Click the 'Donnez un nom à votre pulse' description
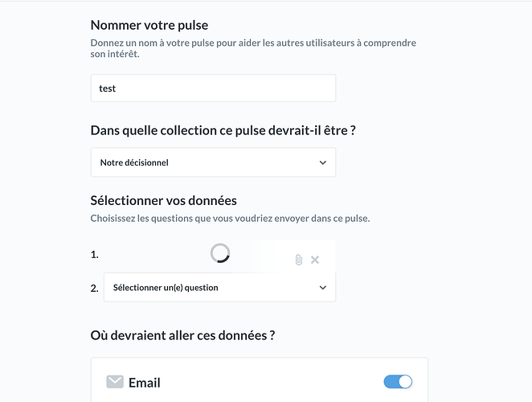 pos(253,48)
